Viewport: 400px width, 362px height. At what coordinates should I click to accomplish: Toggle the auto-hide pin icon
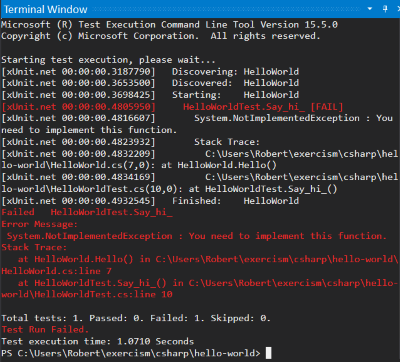pyautogui.click(x=385, y=9)
